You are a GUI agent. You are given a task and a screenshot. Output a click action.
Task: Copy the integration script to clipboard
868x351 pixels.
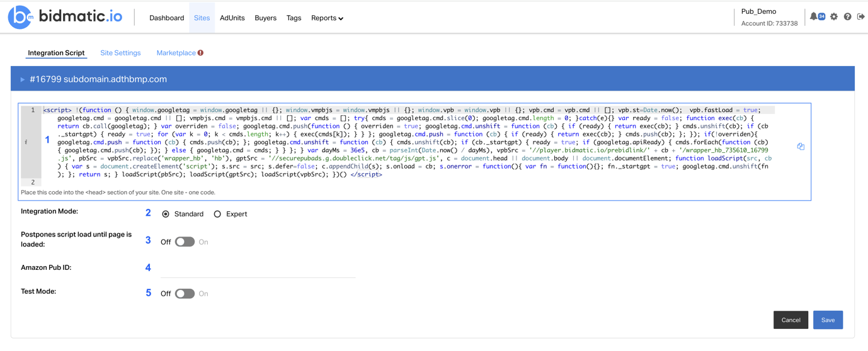coord(801,147)
